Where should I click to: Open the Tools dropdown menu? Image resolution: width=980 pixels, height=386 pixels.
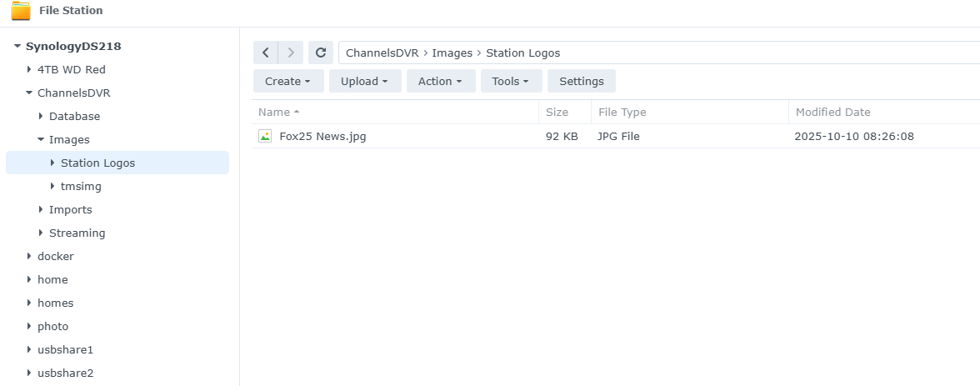pos(511,81)
